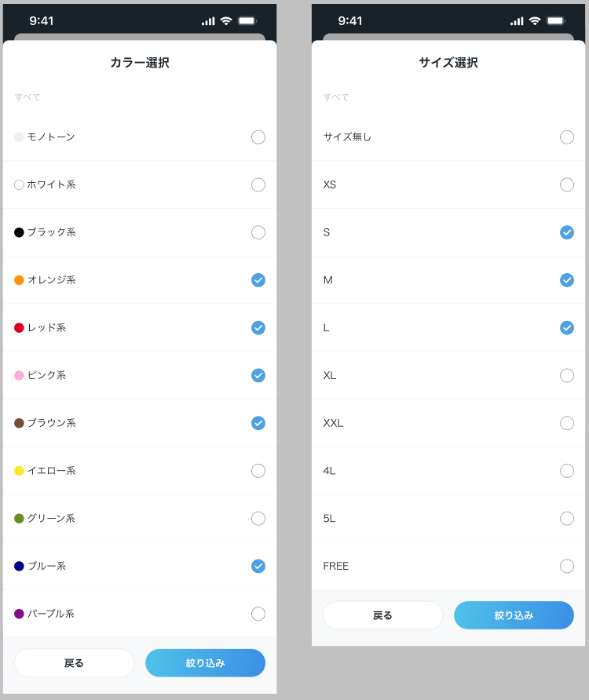Tap the Wi-Fi icon in the color panel status bar

pyautogui.click(x=226, y=21)
